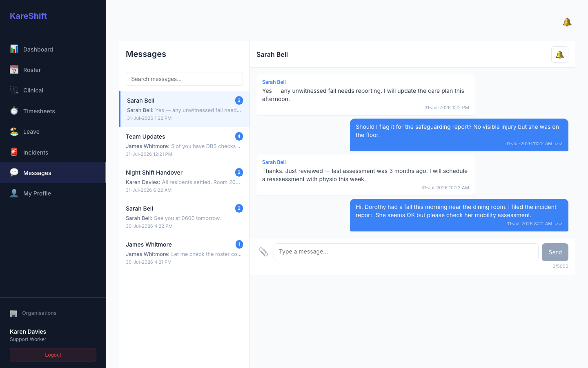Open the Team Updates conversation

(185, 145)
